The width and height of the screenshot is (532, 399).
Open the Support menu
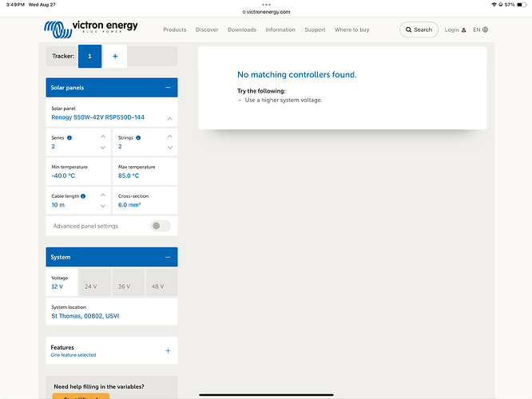[315, 30]
